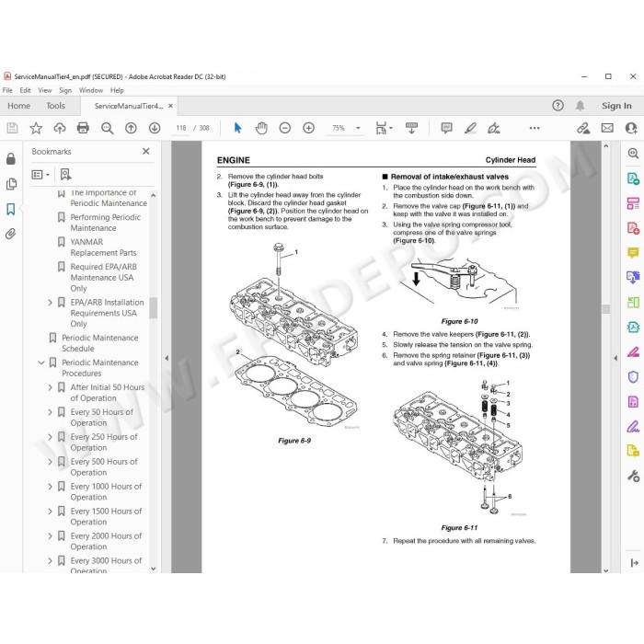Click the document vertical scrollbar thumb
The width and height of the screenshot is (644, 644).
coord(605,309)
